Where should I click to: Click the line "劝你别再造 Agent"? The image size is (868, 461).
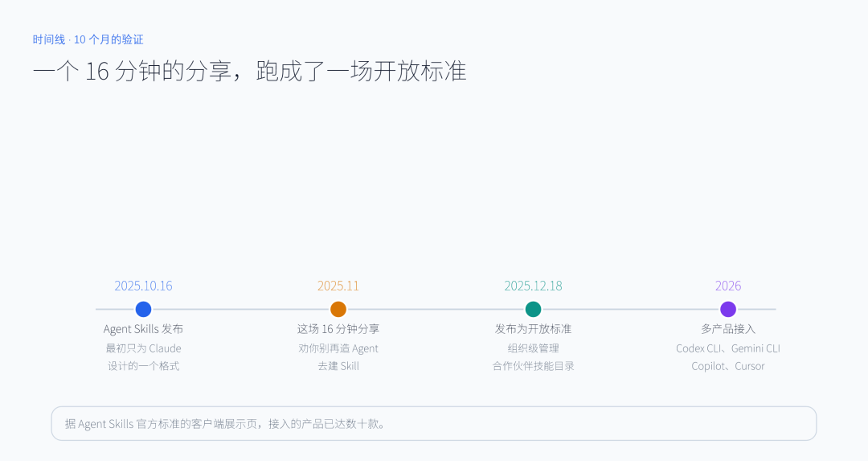pos(338,348)
